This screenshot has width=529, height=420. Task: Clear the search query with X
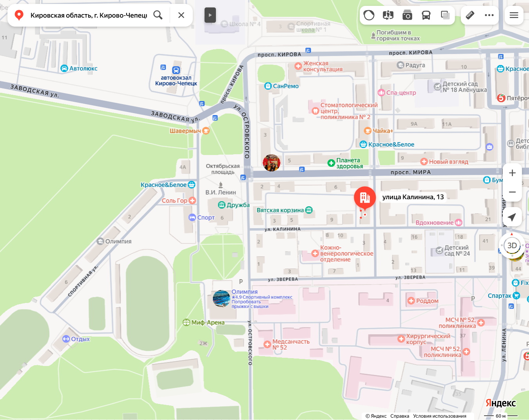[181, 15]
